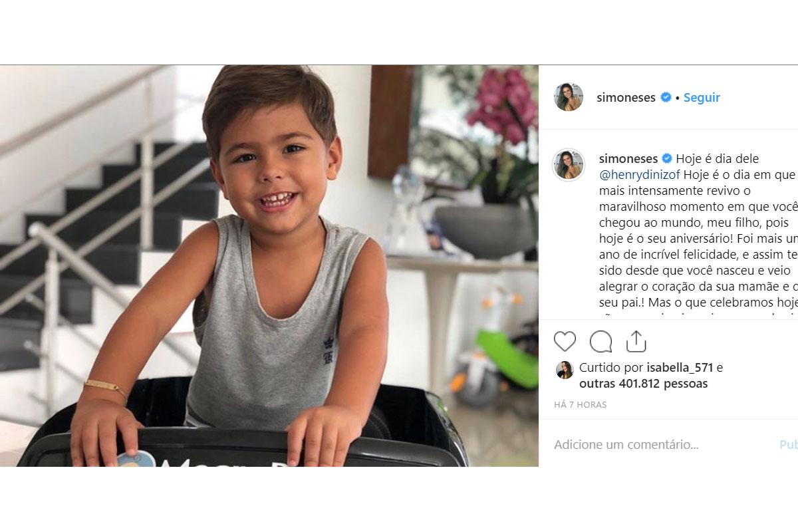The width and height of the screenshot is (798, 532).
Task: Follow the account with the Seguir button
Action: (x=702, y=97)
